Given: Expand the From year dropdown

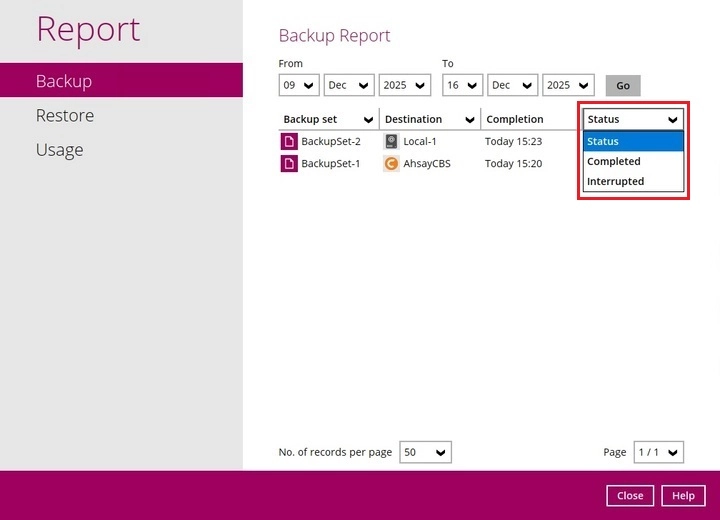Looking at the screenshot, I should [404, 86].
